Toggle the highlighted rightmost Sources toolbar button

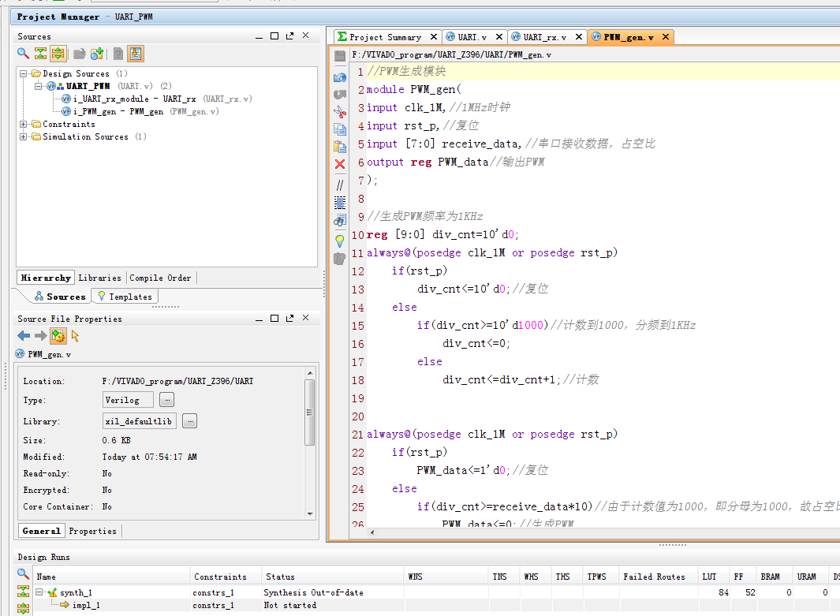(136, 54)
